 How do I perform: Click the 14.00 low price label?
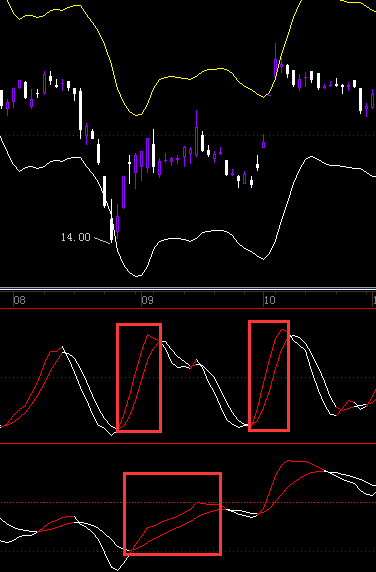[x=75, y=237]
